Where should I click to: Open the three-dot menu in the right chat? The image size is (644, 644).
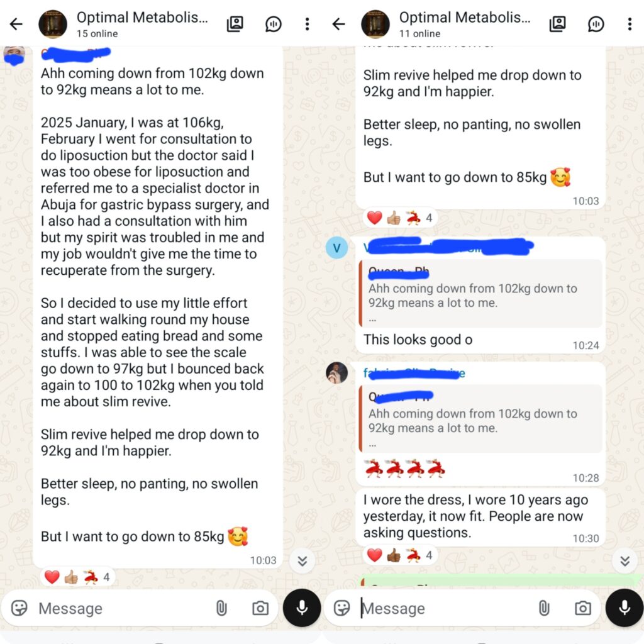(x=630, y=25)
